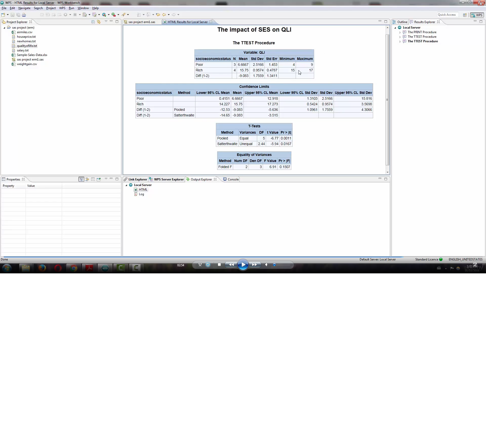
Task: Click the qualityoflife.txt file
Action: point(27,45)
